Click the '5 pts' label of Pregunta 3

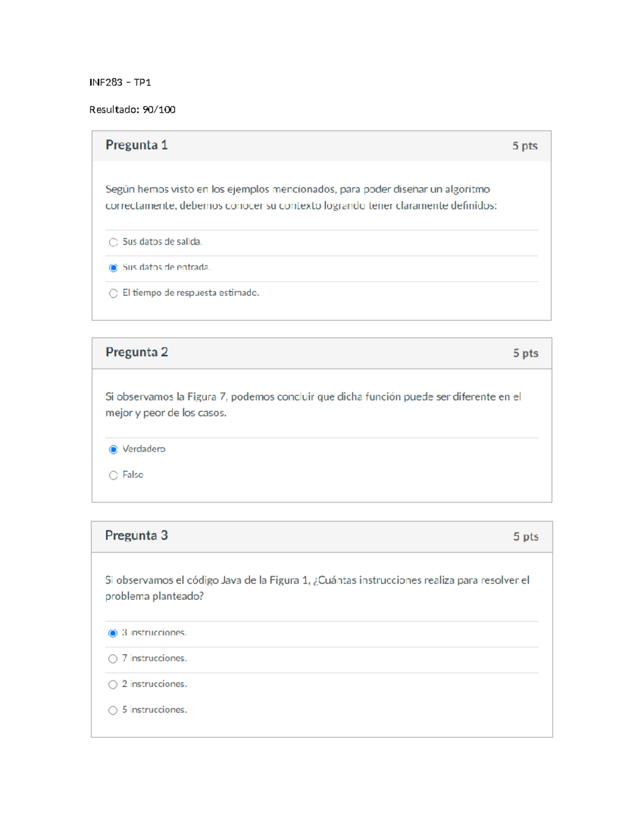pyautogui.click(x=525, y=536)
